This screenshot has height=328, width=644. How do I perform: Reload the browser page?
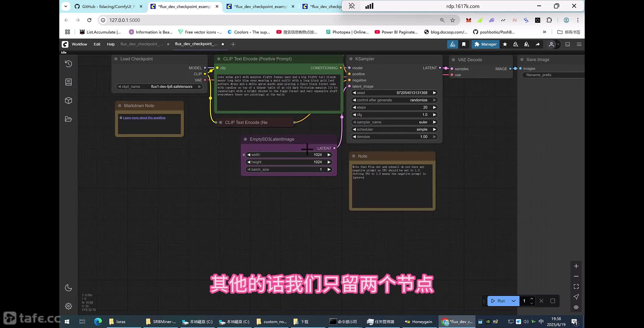coord(89,20)
